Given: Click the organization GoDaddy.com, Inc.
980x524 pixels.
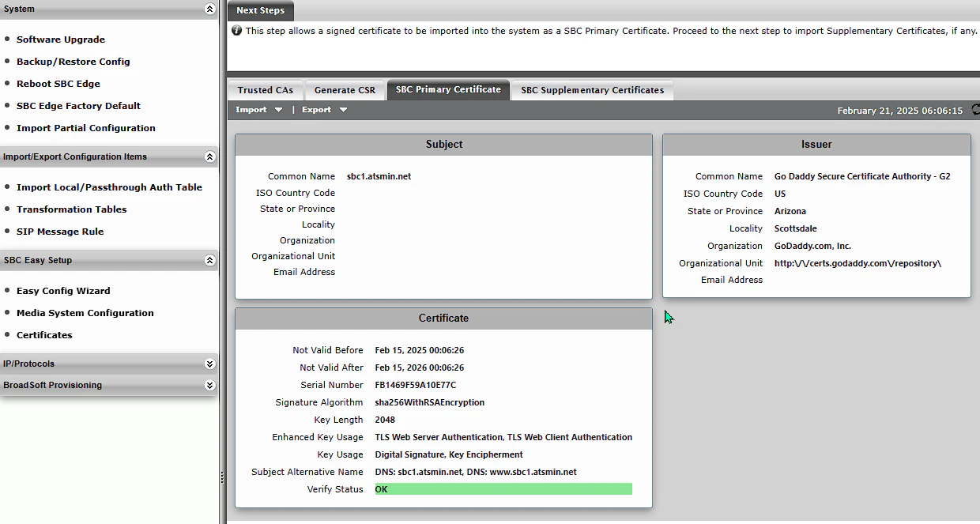Looking at the screenshot, I should pyautogui.click(x=812, y=246).
